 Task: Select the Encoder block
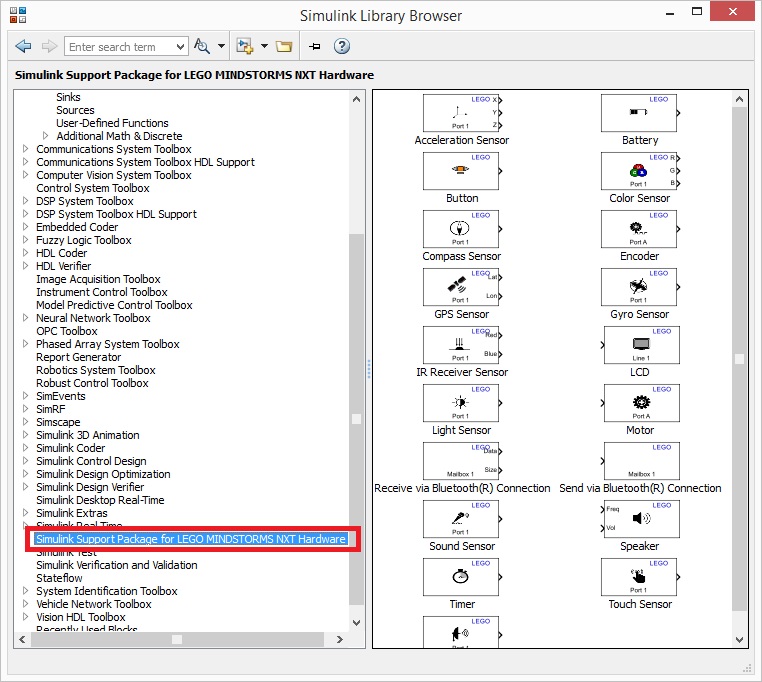(x=640, y=229)
